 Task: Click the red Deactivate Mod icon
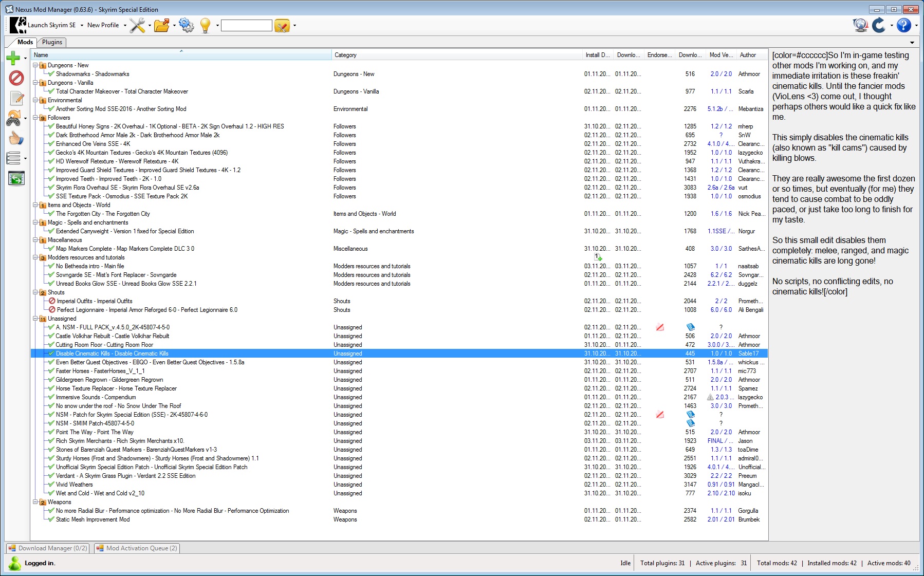(16, 78)
